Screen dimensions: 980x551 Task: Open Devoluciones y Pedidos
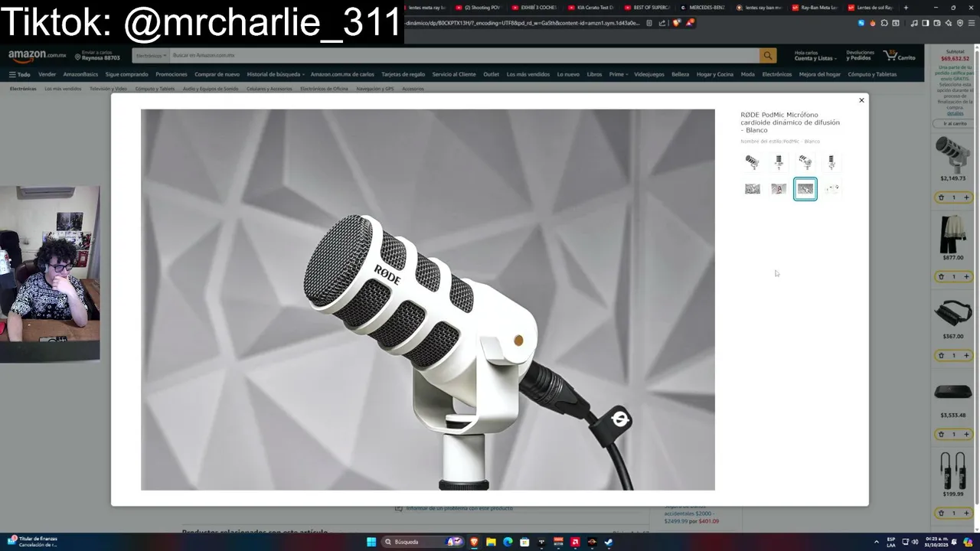[x=860, y=56]
